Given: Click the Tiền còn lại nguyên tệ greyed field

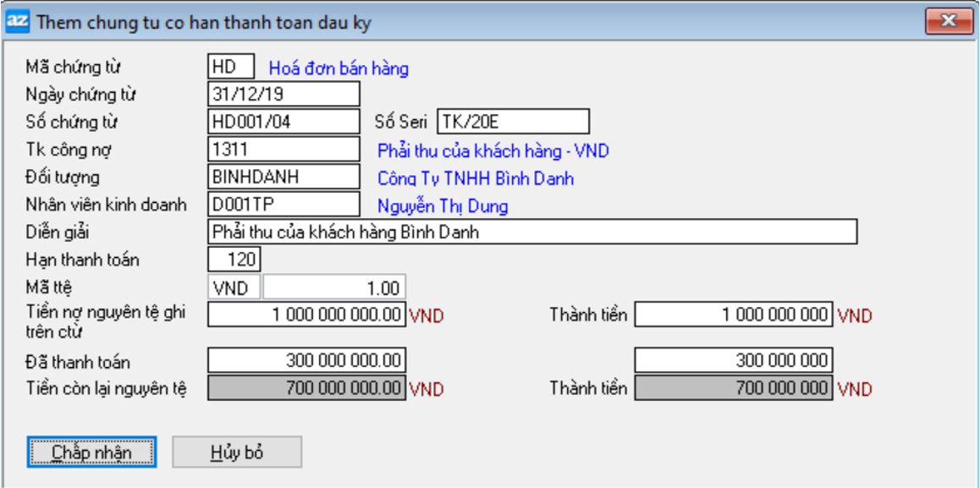Looking at the screenshot, I should (x=306, y=389).
